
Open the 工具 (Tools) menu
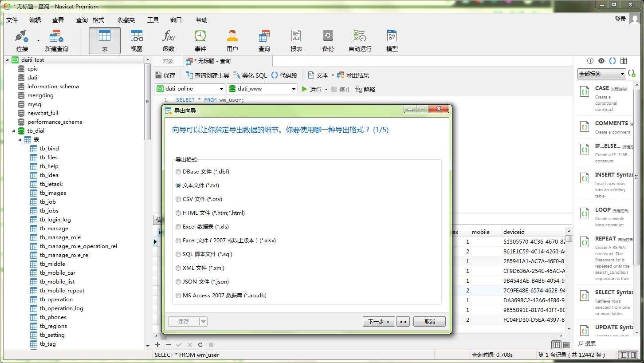pyautogui.click(x=153, y=20)
